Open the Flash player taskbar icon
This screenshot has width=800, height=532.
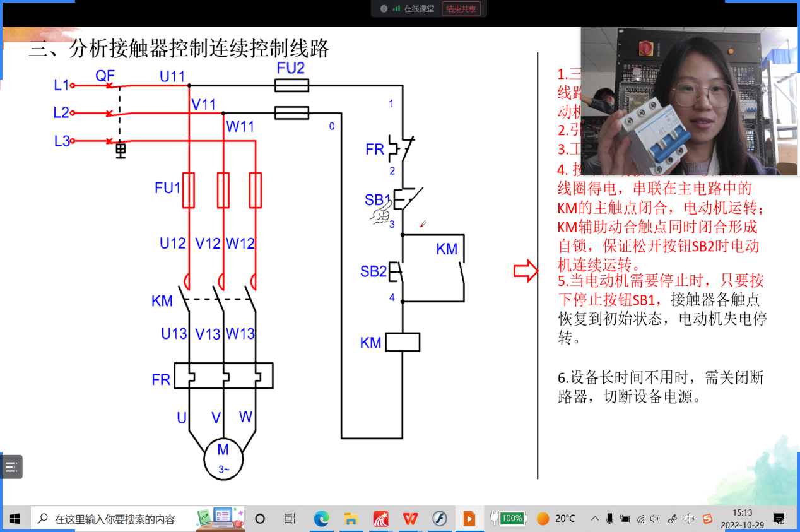pos(440,519)
